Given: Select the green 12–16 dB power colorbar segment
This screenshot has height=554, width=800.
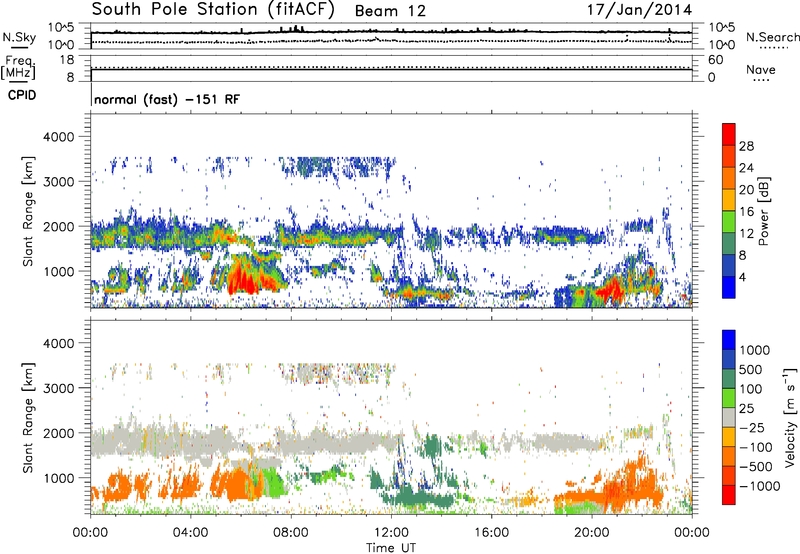Looking at the screenshot, I should click(729, 222).
